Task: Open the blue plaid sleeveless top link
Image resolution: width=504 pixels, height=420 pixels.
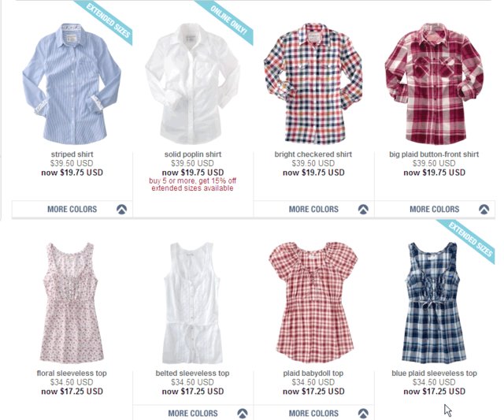Action: point(434,374)
